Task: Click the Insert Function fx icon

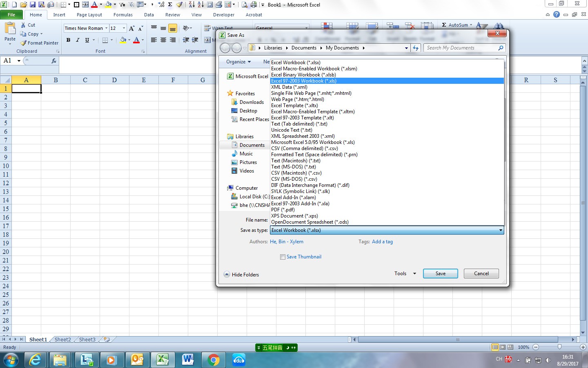Action: tap(53, 61)
